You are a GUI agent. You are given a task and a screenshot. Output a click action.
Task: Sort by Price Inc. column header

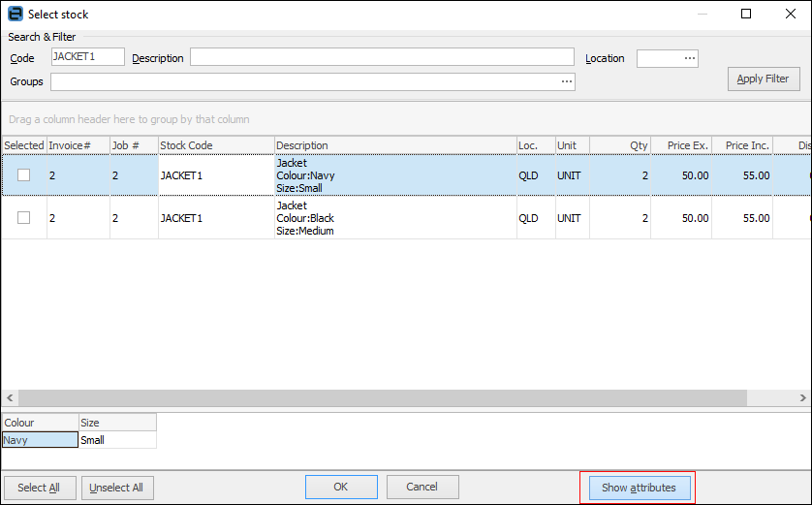pos(742,145)
